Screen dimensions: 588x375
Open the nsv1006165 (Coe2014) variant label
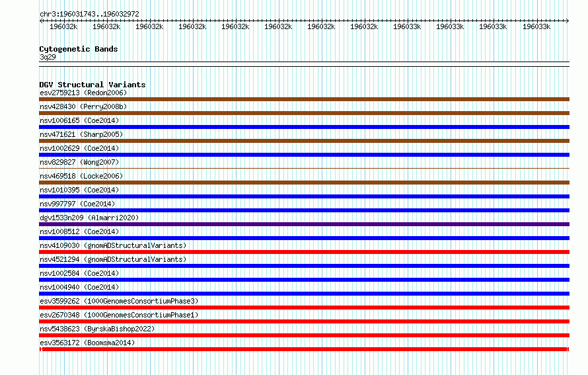[79, 120]
